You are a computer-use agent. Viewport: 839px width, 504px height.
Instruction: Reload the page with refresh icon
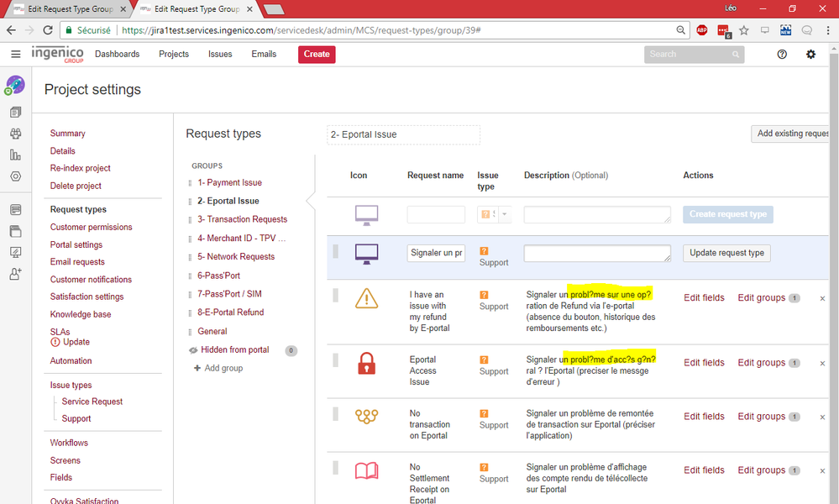pos(48,30)
